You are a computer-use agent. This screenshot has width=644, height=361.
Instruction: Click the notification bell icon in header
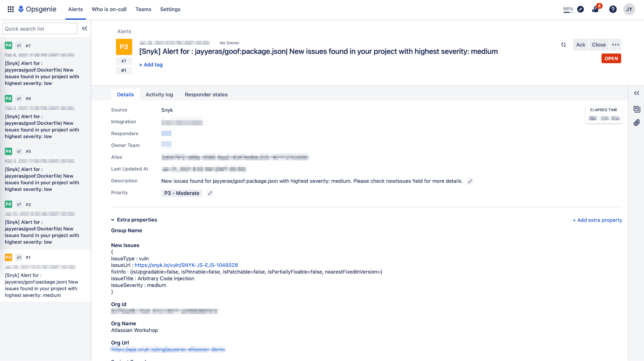pyautogui.click(x=596, y=9)
